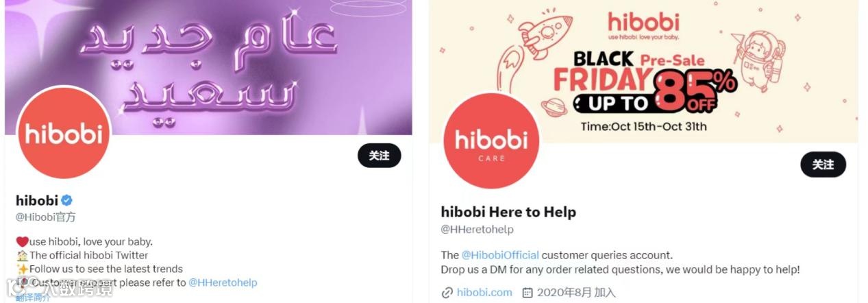Open the hibobi CARE profile avatar

(489, 141)
